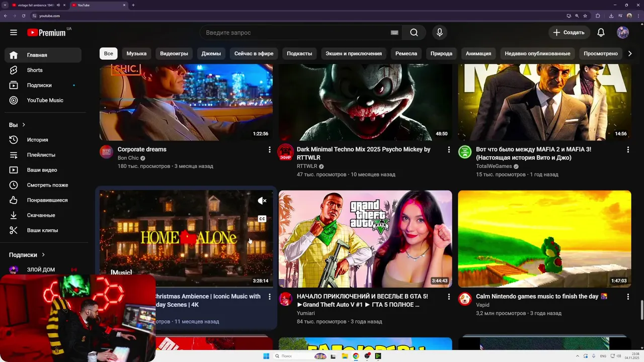Screen dimensions: 644x362
Task: Click the Создать button
Action: point(569,33)
